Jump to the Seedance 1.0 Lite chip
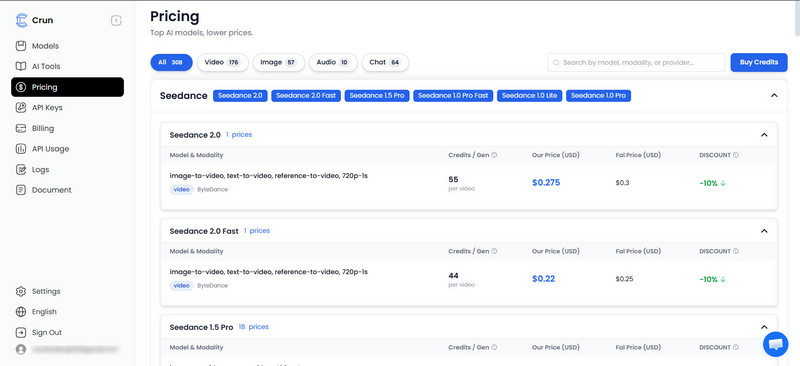This screenshot has height=366, width=800. tap(530, 95)
